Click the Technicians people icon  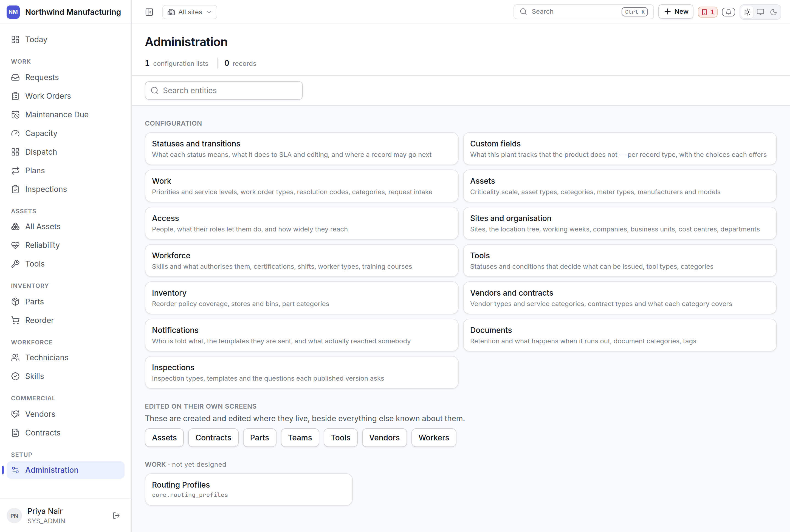[15, 358]
